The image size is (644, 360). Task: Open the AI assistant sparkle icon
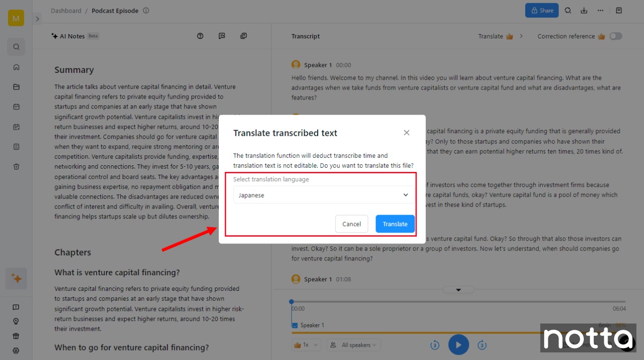pyautogui.click(x=16, y=278)
